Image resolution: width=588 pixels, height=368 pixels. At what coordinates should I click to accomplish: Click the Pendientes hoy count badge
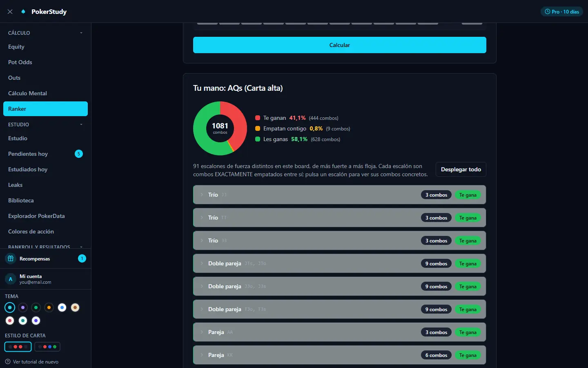click(79, 154)
